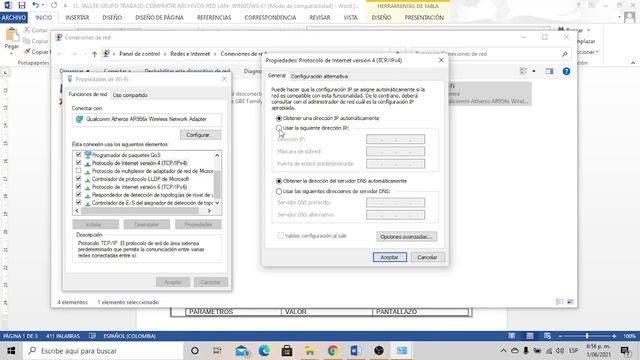Screen dimensions: 640x360
Task: Click the elements list scroll-down arrow in Wi-Fi properties
Action: coord(217,203)
